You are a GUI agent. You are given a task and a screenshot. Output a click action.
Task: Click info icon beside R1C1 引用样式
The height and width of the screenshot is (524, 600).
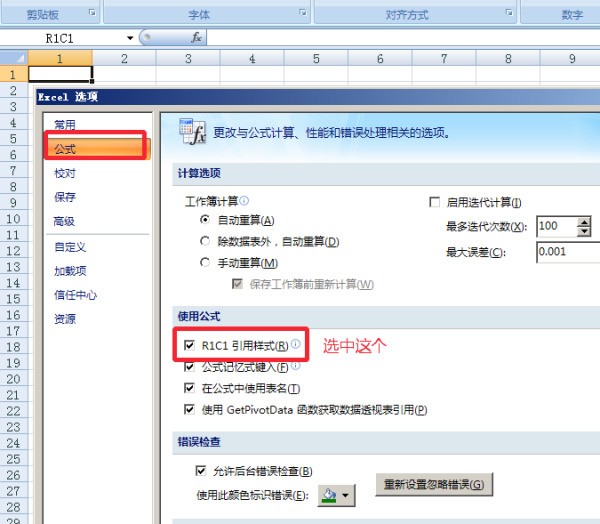(x=295, y=344)
